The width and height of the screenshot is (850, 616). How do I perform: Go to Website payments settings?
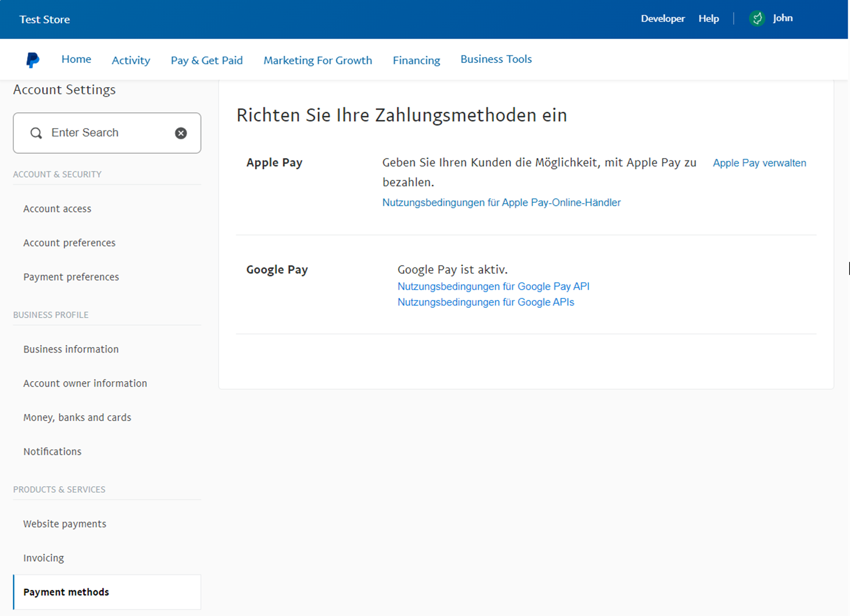[65, 524]
